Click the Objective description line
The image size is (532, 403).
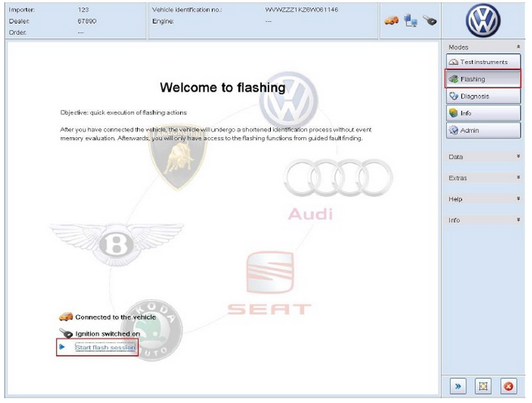(x=123, y=113)
